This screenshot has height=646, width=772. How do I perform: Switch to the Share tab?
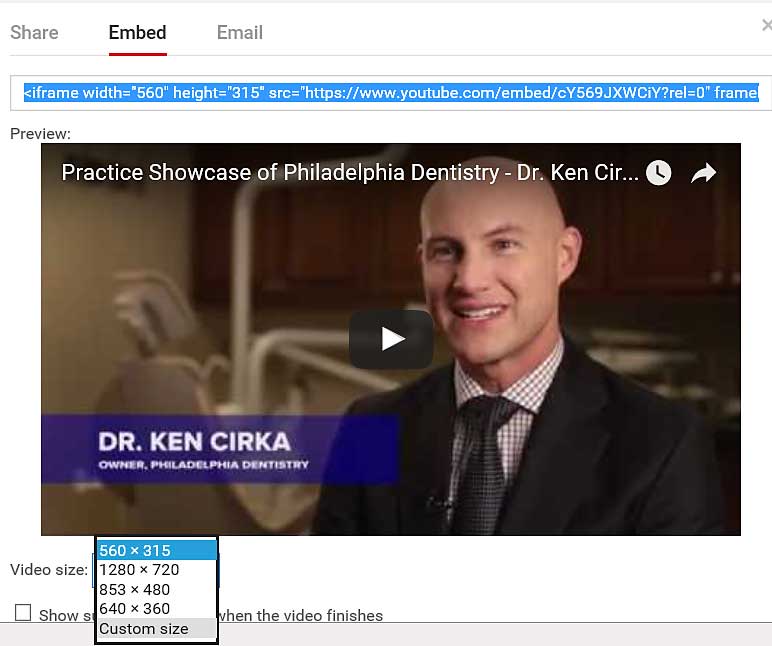pyautogui.click(x=34, y=32)
